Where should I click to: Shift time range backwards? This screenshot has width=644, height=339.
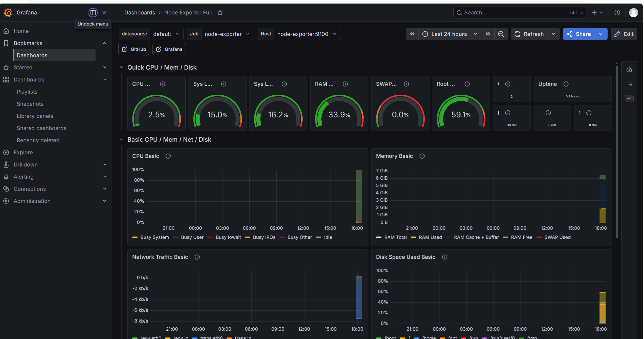[x=412, y=34]
